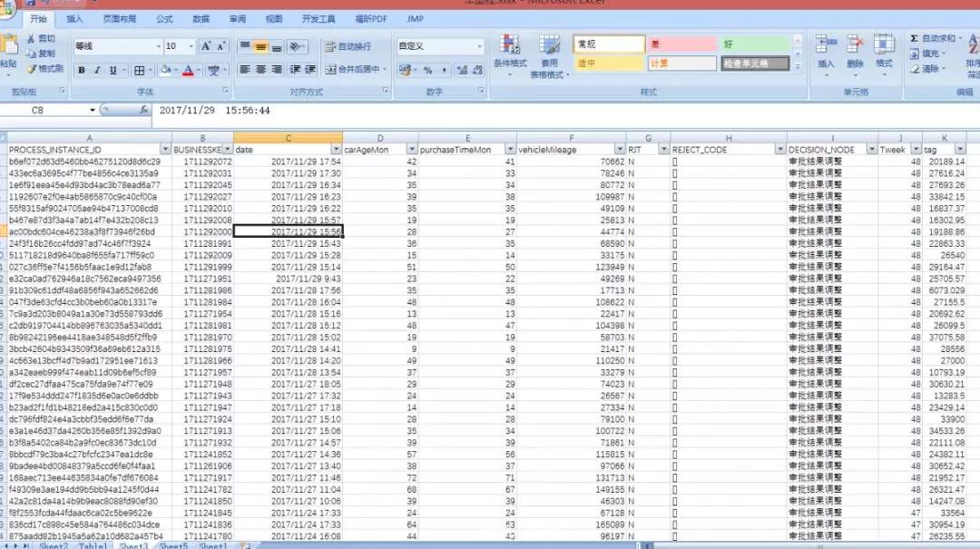980x549 pixels.
Task: Switch to the 数据 tab
Action: point(201,19)
